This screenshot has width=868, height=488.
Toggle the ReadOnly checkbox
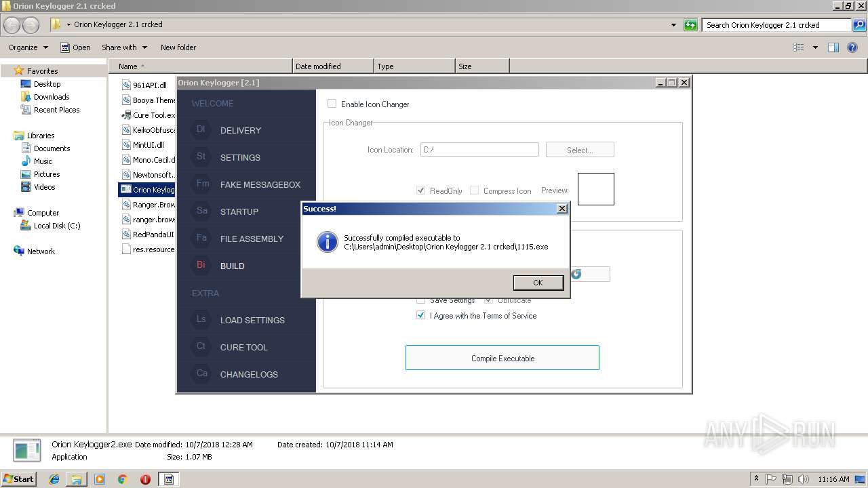(420, 190)
